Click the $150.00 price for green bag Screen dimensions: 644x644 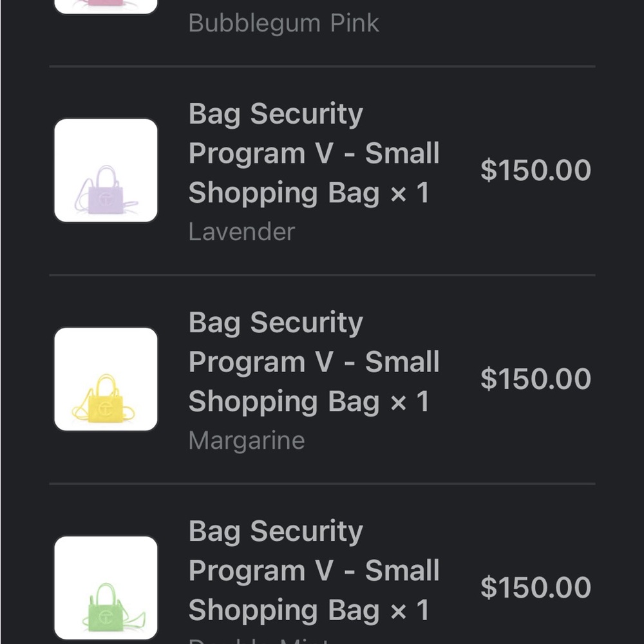pyautogui.click(x=535, y=587)
